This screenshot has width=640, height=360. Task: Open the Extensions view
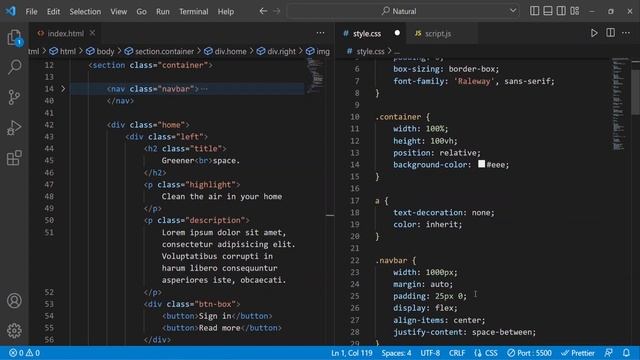(14, 158)
